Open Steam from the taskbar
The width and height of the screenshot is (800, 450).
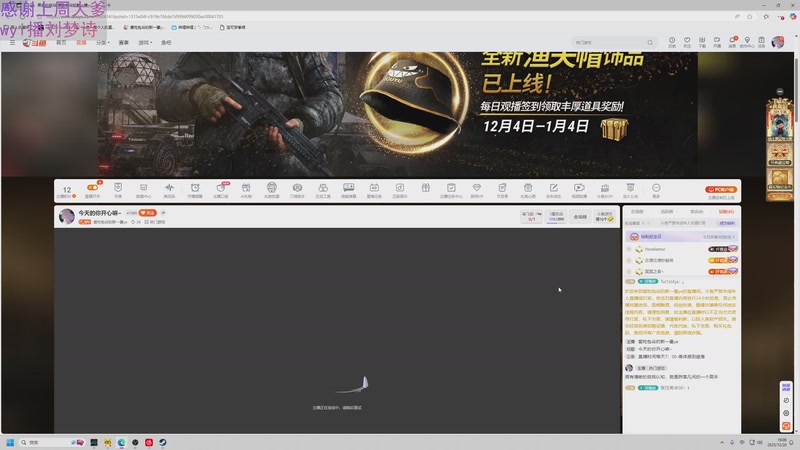pos(163,442)
